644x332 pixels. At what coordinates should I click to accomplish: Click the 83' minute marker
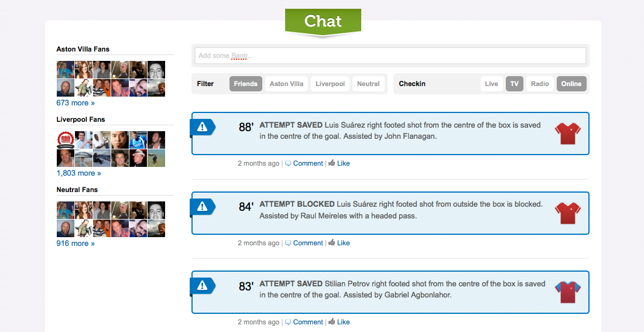click(x=246, y=286)
